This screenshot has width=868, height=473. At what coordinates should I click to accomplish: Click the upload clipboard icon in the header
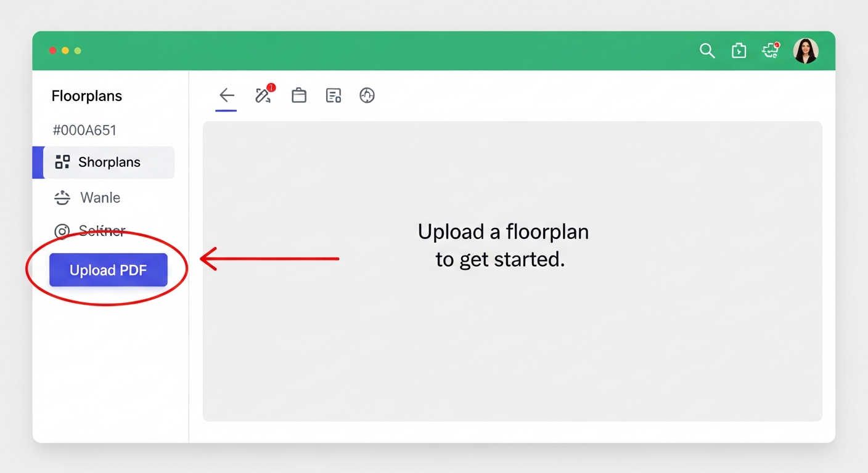pyautogui.click(x=739, y=51)
